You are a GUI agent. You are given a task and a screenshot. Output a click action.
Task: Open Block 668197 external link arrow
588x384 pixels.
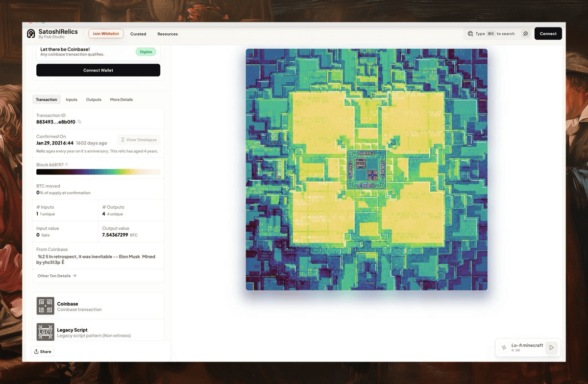click(x=66, y=165)
